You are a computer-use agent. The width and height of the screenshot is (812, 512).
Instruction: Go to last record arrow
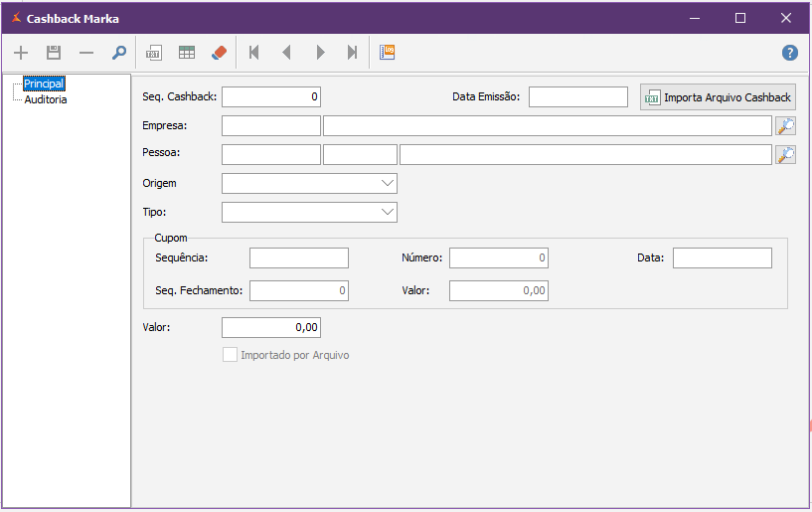[352, 53]
